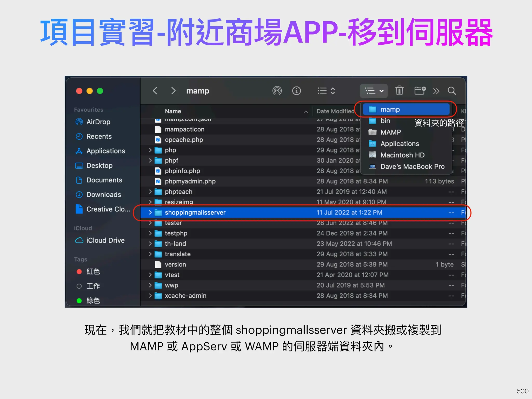Choose Macintosh HD in the path menu
The height and width of the screenshot is (399, 532).
[406, 155]
